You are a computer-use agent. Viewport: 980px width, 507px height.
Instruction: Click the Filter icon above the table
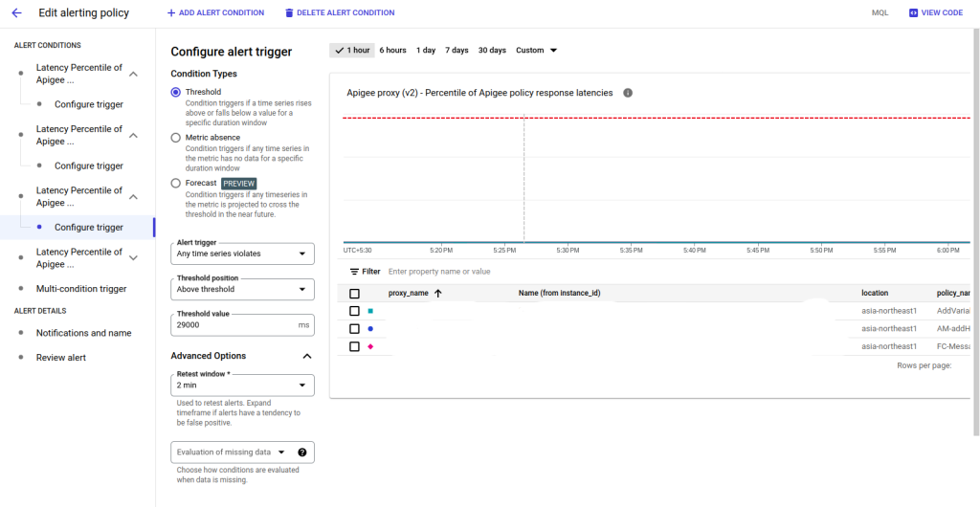pos(354,272)
